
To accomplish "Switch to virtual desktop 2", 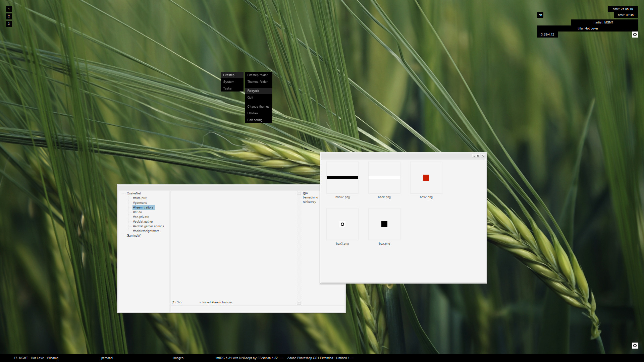I will [9, 16].
